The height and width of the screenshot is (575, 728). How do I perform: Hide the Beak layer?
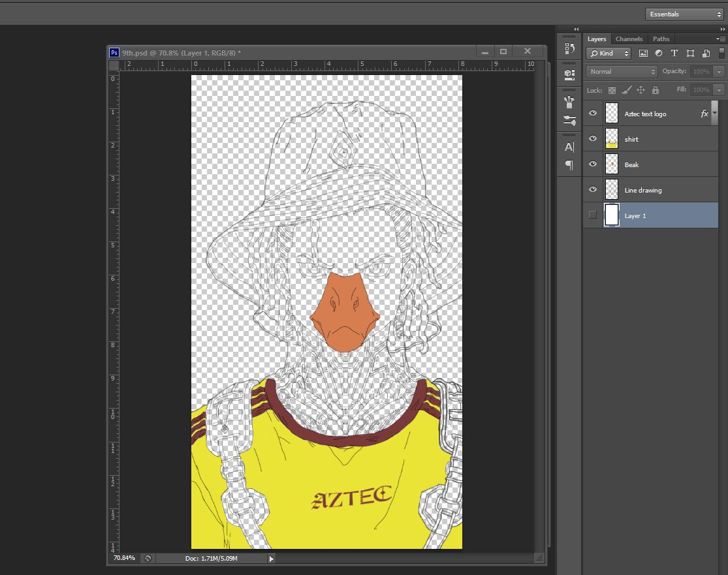click(593, 164)
